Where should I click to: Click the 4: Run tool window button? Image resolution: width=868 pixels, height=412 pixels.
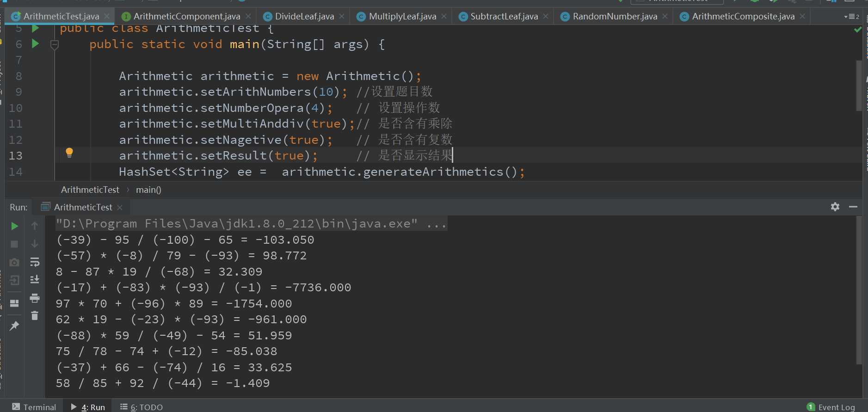pyautogui.click(x=88, y=407)
